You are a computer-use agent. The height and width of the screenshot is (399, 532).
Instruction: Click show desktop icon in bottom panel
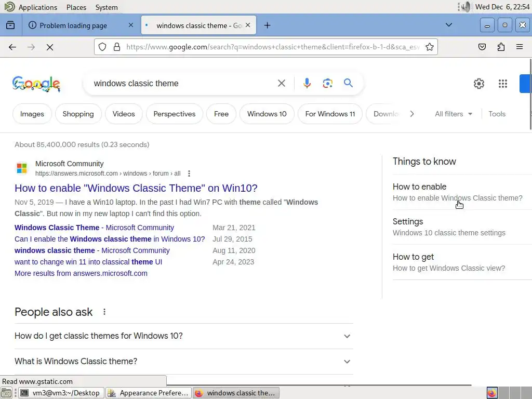click(x=6, y=393)
